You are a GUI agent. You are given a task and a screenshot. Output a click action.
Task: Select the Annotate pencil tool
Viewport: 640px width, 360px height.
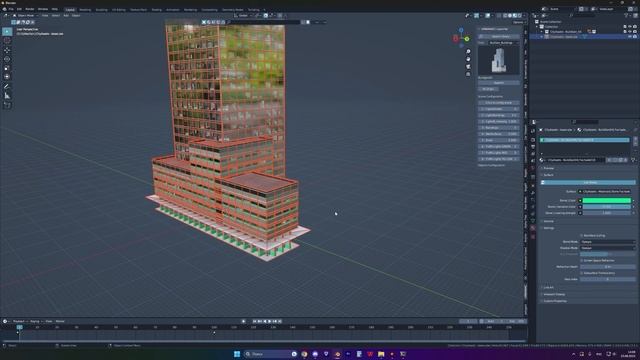(x=7, y=87)
